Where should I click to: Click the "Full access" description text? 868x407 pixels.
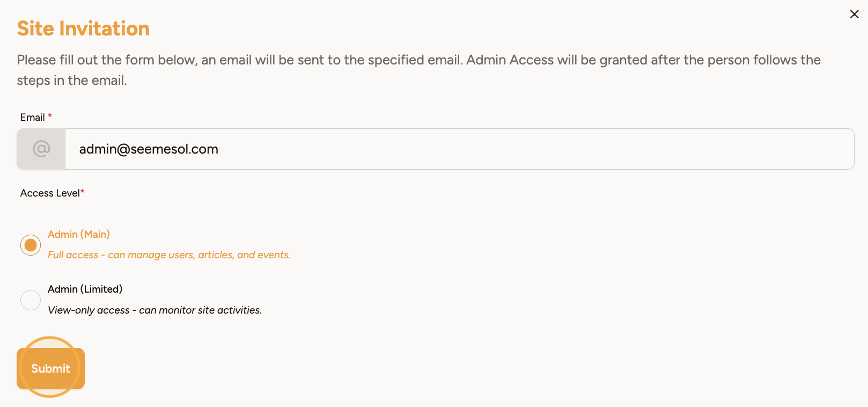click(x=73, y=255)
